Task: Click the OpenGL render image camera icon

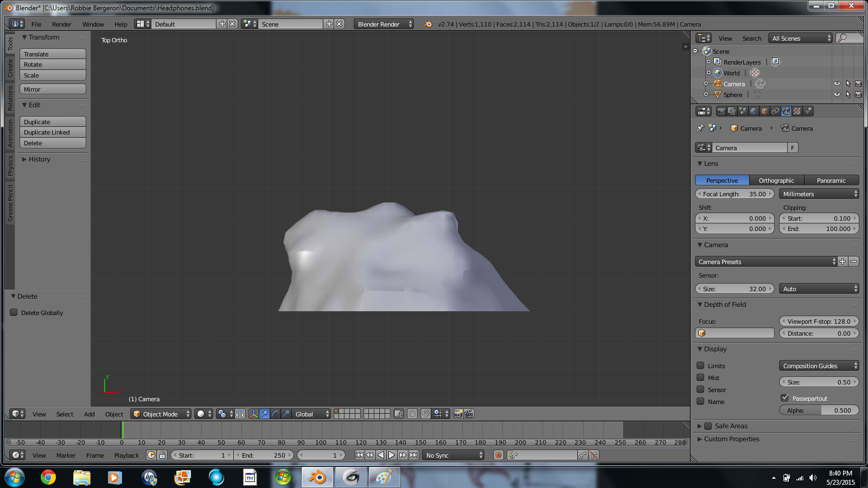Action: tap(458, 414)
